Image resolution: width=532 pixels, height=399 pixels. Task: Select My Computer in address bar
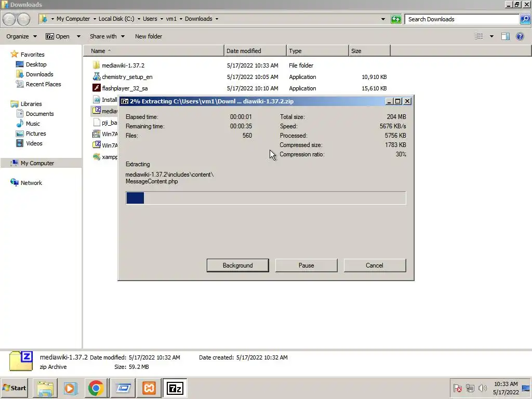pyautogui.click(x=73, y=19)
